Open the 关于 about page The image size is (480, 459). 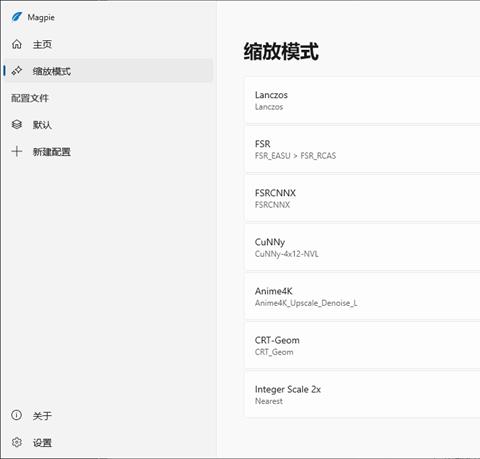(108, 415)
